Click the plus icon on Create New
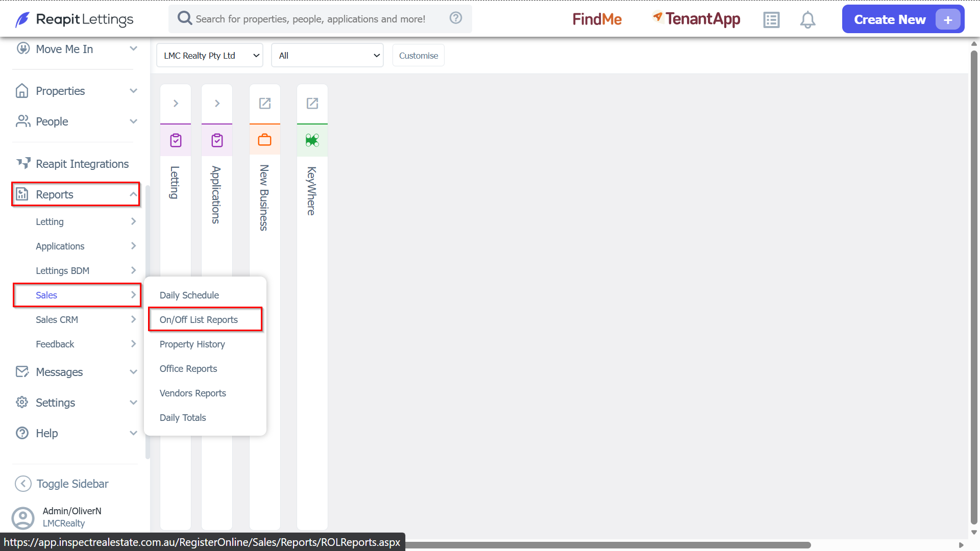The height and width of the screenshot is (551, 980). [x=948, y=20]
